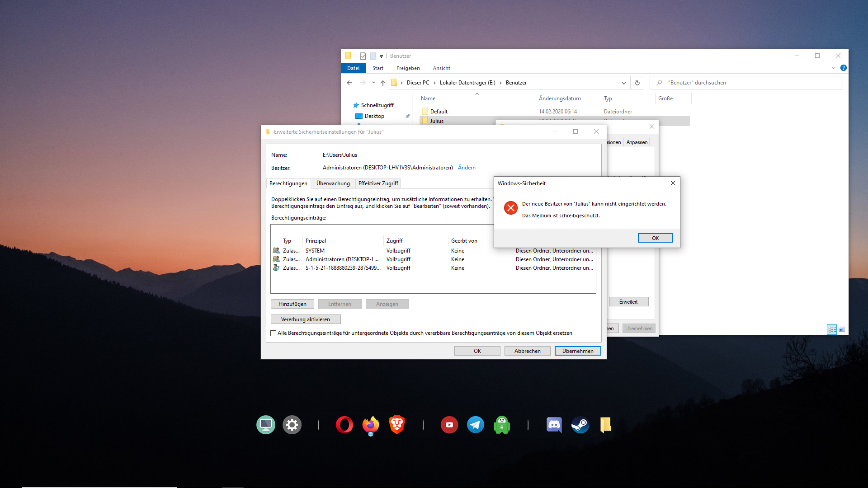This screenshot has height=488, width=868.
Task: Launch Brave browser from dock
Action: click(396, 425)
